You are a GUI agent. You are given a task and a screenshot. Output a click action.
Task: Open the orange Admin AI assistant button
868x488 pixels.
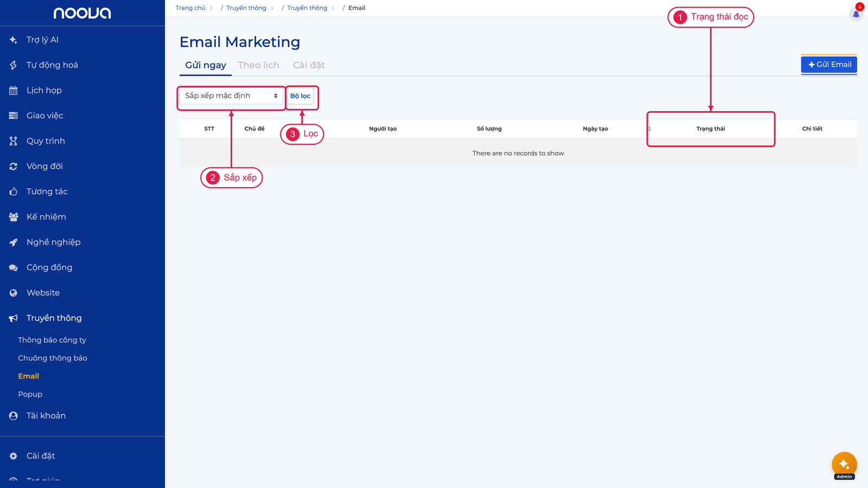point(844,465)
